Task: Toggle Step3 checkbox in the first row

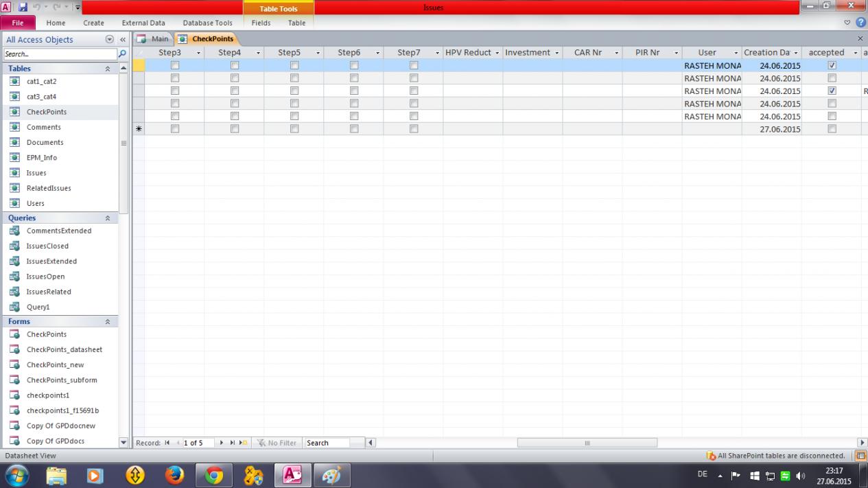Action: tap(174, 65)
